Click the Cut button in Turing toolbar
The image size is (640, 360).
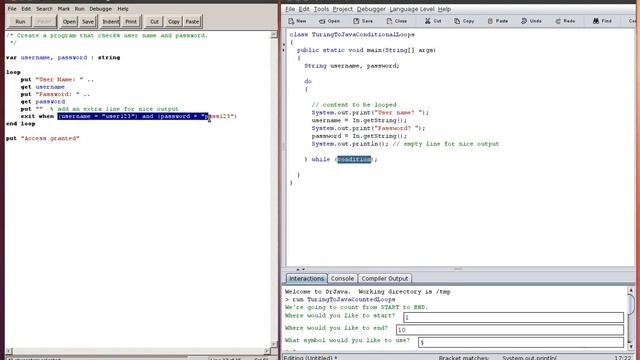[x=154, y=22]
